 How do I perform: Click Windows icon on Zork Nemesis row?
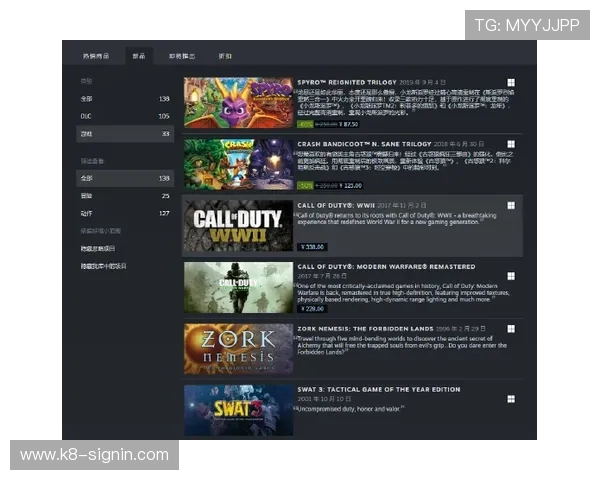(x=510, y=329)
